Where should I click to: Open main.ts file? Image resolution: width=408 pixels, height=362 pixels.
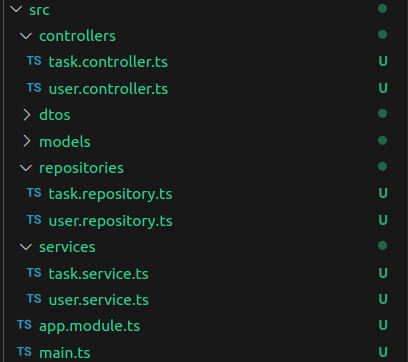tap(65, 353)
